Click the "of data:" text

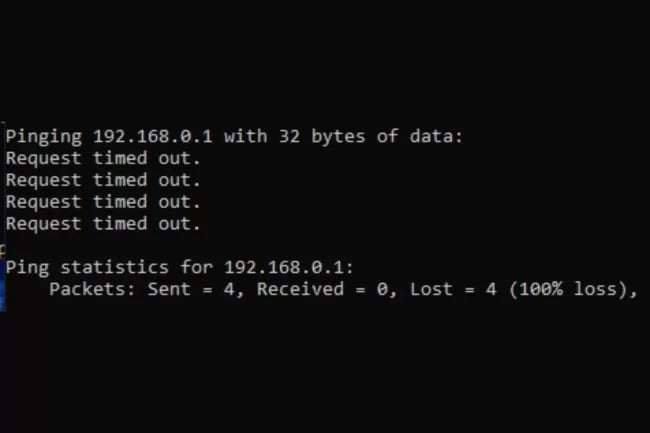pos(419,136)
